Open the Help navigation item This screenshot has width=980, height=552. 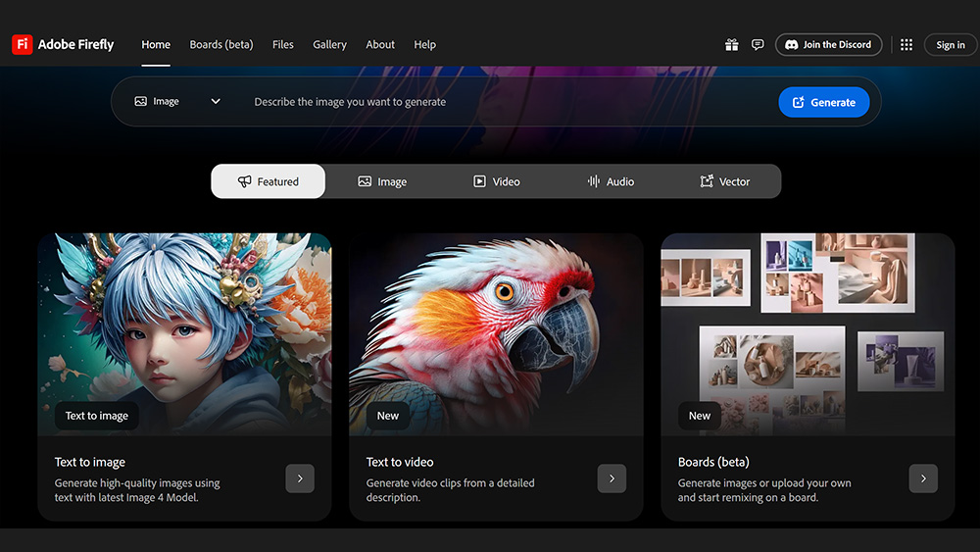(425, 44)
